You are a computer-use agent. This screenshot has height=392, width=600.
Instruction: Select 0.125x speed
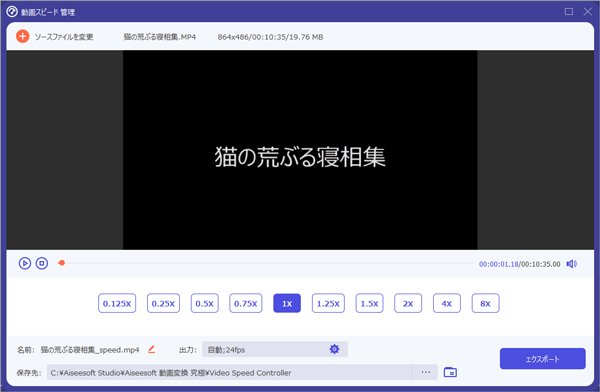pyautogui.click(x=117, y=303)
